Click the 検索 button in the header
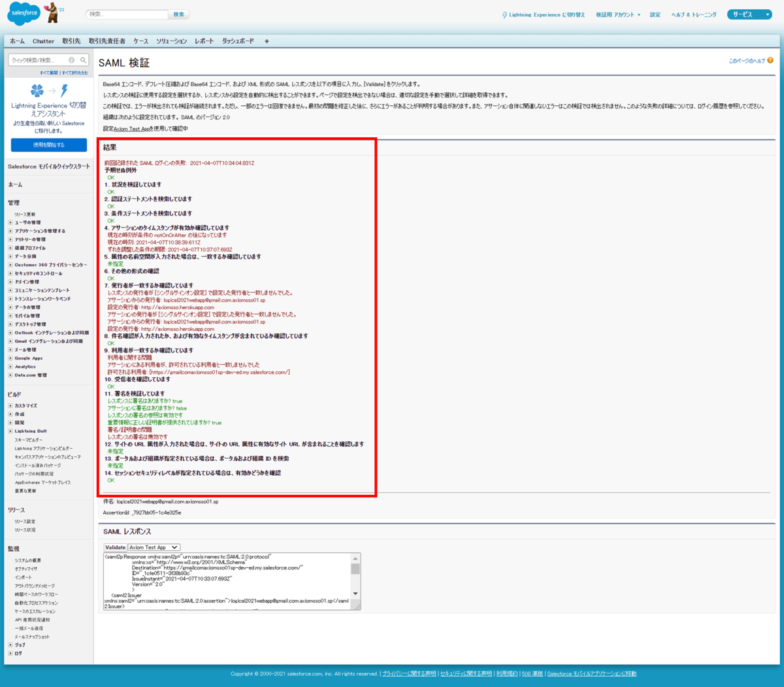Screen dimensions: 784x687 tap(178, 14)
